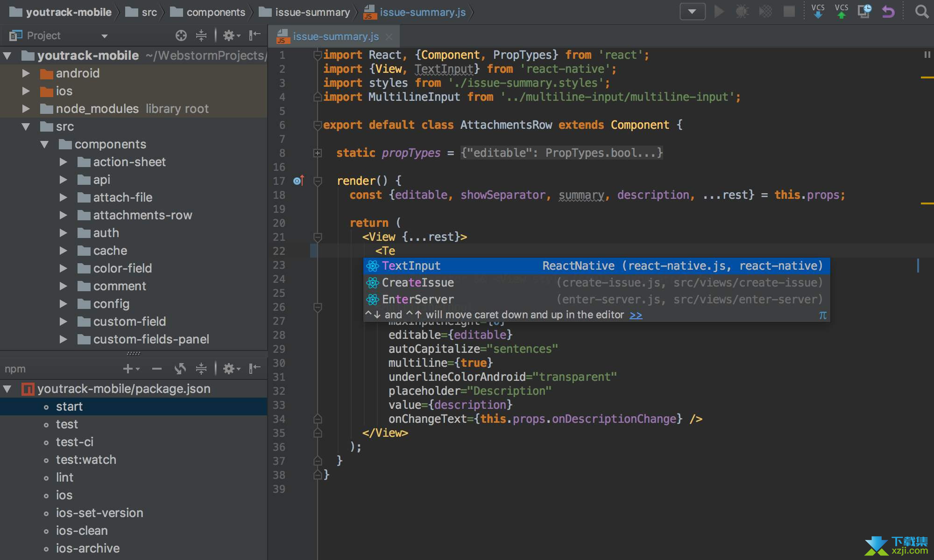Expand the android folder

[26, 73]
